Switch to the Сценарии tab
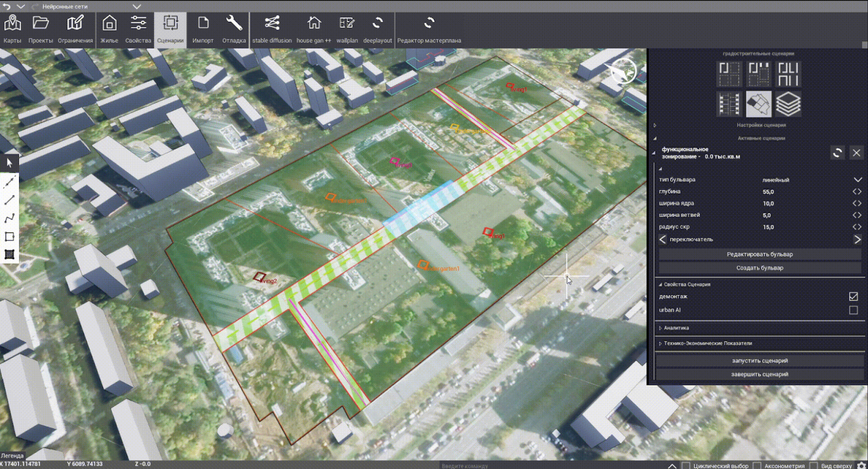This screenshot has width=868, height=469. coord(170,29)
